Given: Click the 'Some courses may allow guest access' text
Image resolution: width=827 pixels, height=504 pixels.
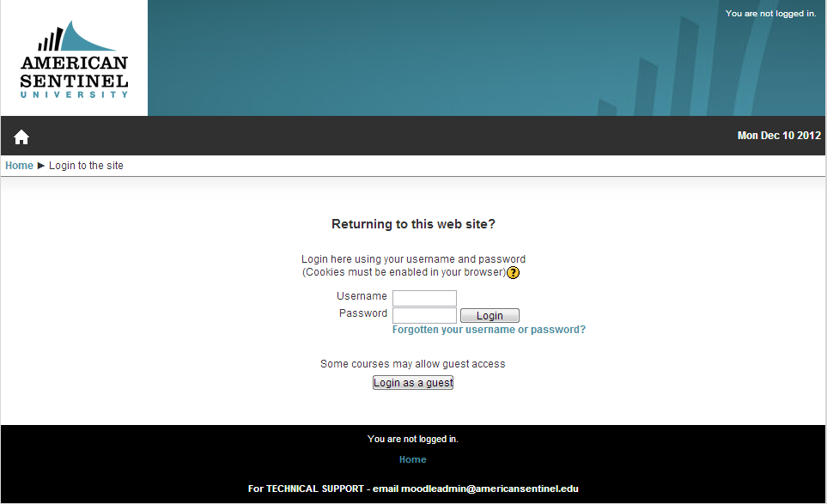Looking at the screenshot, I should [413, 364].
